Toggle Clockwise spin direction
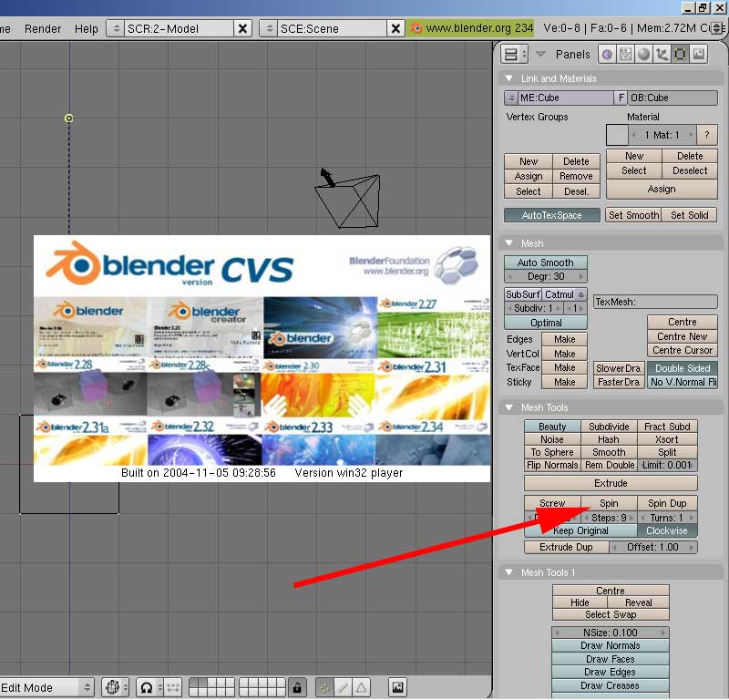Viewport: 729px width, 700px height. pos(667,530)
